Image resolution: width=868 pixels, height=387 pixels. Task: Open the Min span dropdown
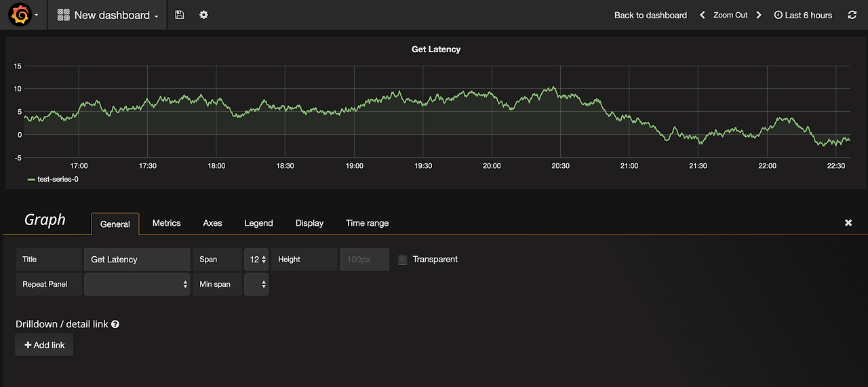(256, 285)
